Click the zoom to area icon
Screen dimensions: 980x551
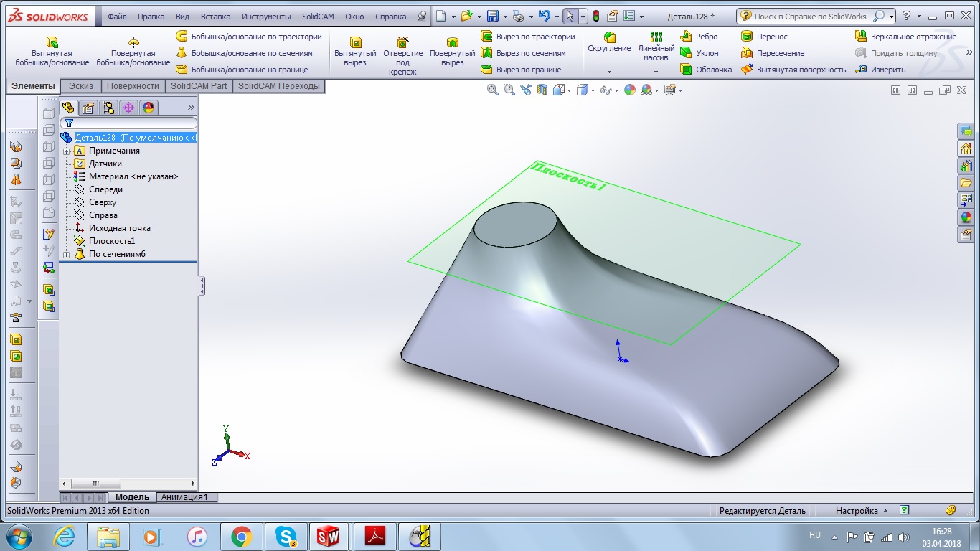(509, 90)
